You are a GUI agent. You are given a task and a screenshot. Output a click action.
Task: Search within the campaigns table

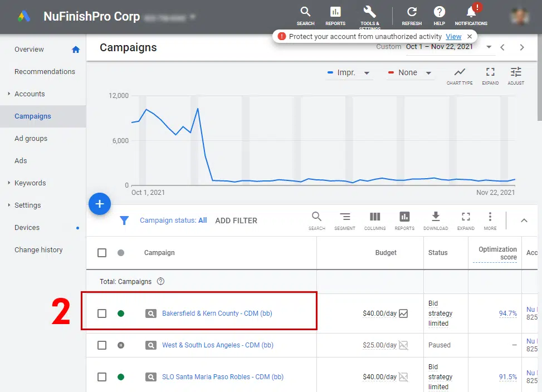coord(316,221)
